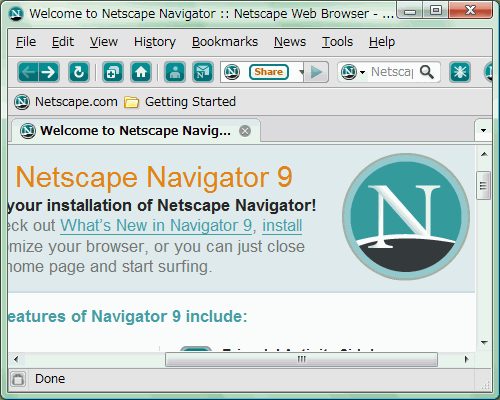Image resolution: width=500 pixels, height=400 pixels.
Task: Go forward with the right arrow button
Action: pyautogui.click(x=49, y=72)
